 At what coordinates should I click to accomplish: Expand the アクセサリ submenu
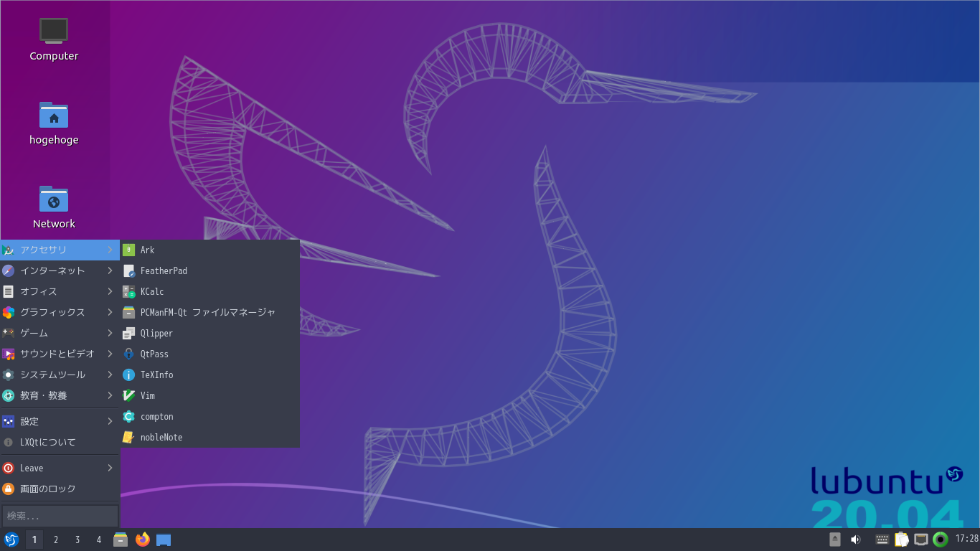point(60,250)
